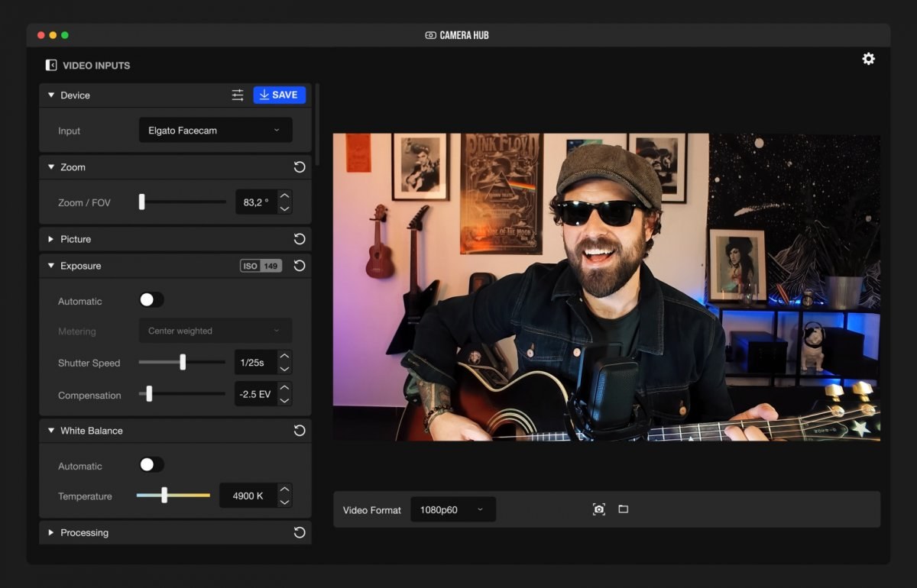Viewport: 917px width, 588px height.
Task: Collapse the Exposure section
Action: click(51, 266)
